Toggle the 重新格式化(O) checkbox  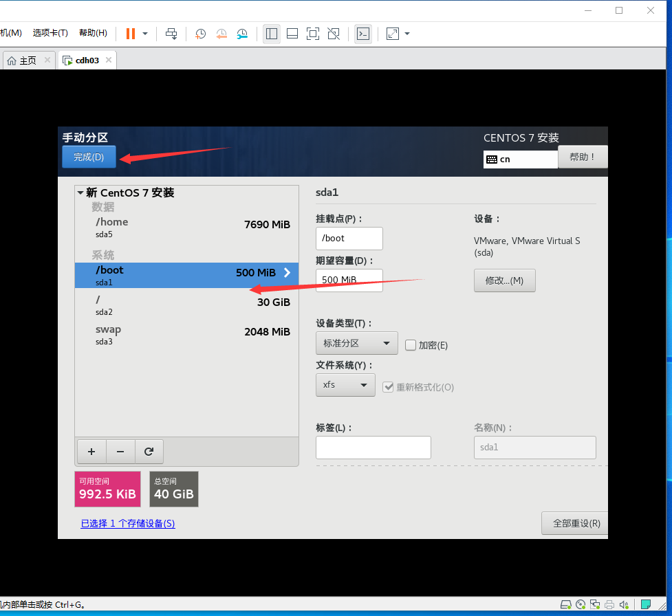(x=388, y=387)
